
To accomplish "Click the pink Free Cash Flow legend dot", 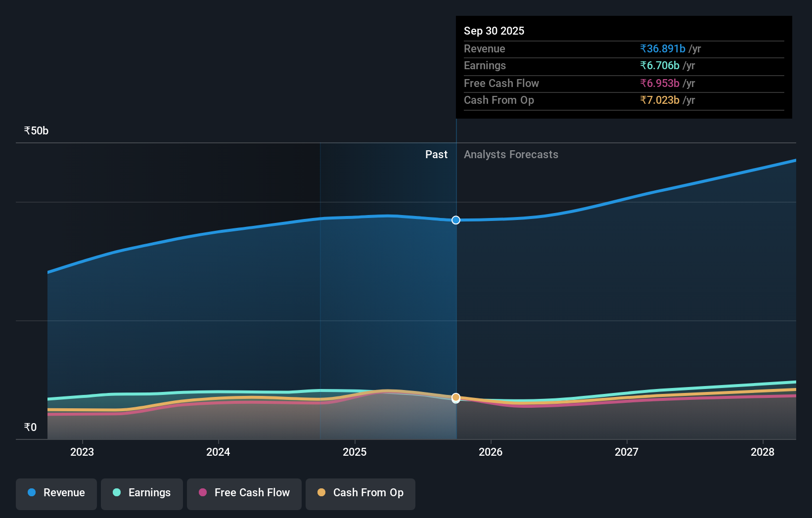I will pos(203,493).
